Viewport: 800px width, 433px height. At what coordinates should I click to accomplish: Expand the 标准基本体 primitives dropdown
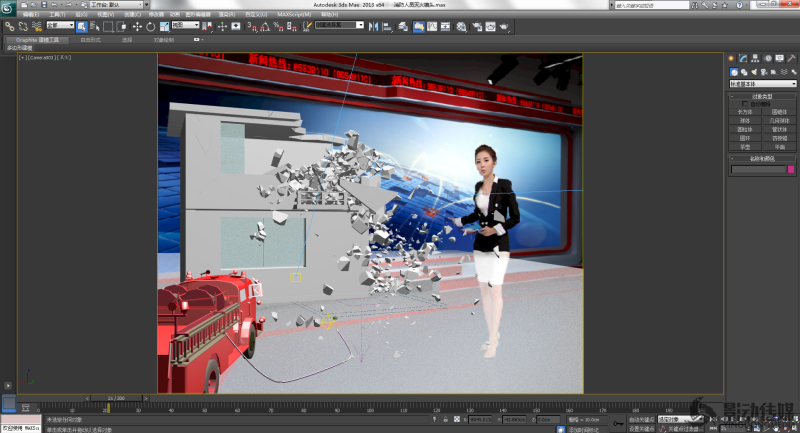762,84
